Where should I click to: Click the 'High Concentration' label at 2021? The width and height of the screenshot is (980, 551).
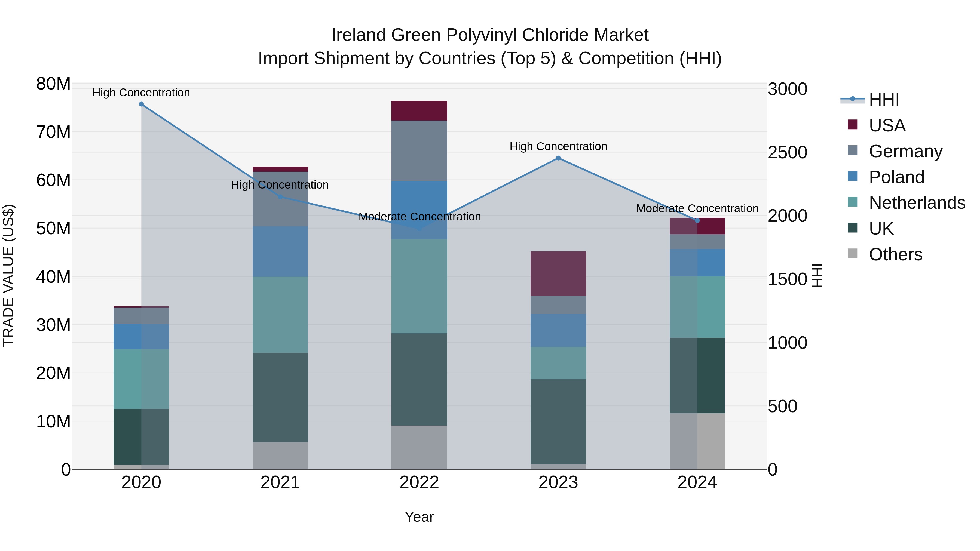pyautogui.click(x=280, y=185)
